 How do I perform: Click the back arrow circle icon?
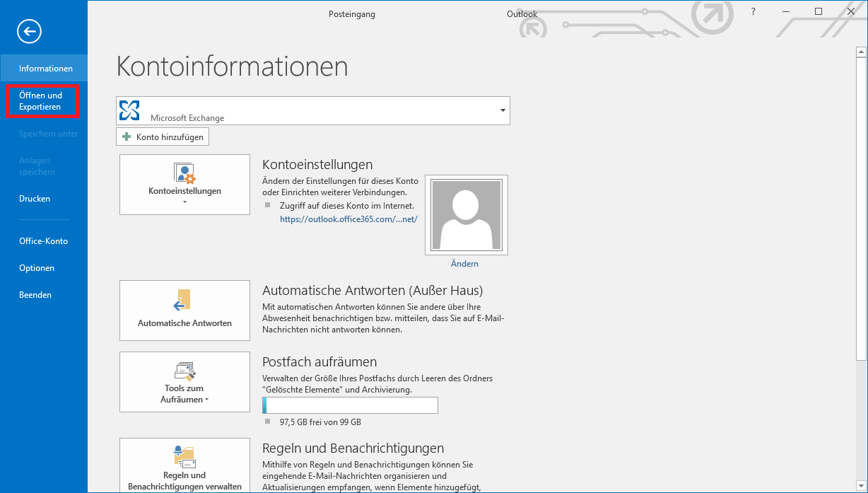pyautogui.click(x=29, y=31)
